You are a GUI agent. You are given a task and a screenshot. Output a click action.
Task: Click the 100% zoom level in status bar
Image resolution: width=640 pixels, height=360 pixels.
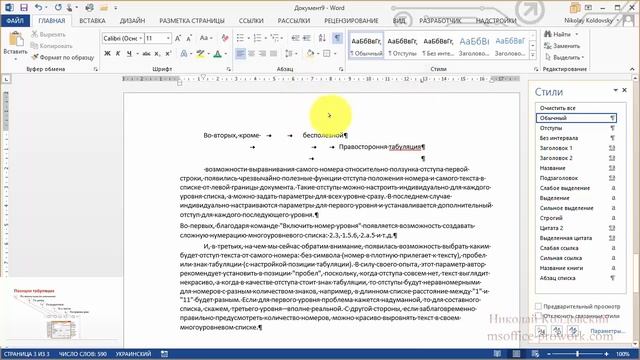(x=623, y=354)
